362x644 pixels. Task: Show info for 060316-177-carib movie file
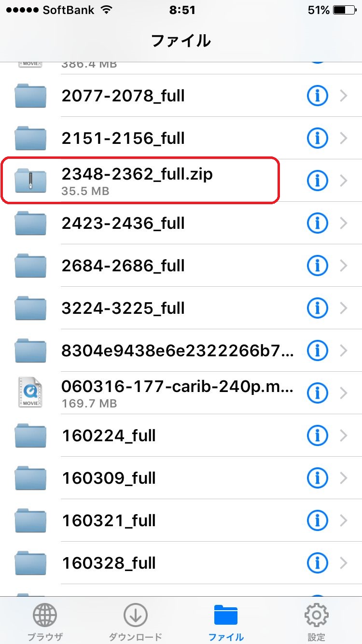317,393
